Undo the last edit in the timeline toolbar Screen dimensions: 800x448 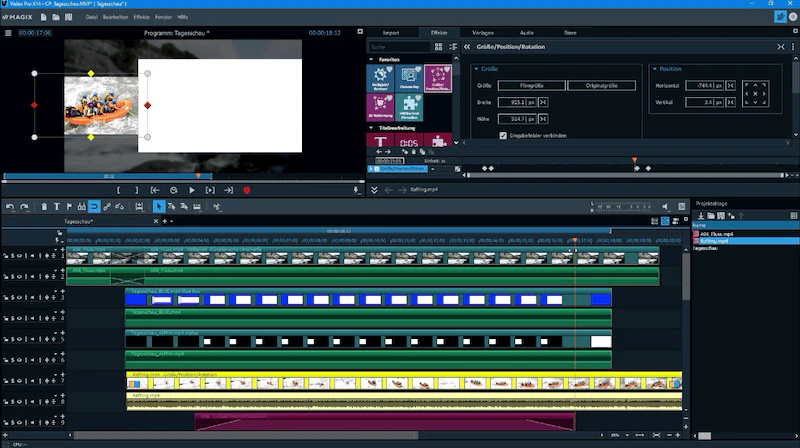[x=10, y=207]
